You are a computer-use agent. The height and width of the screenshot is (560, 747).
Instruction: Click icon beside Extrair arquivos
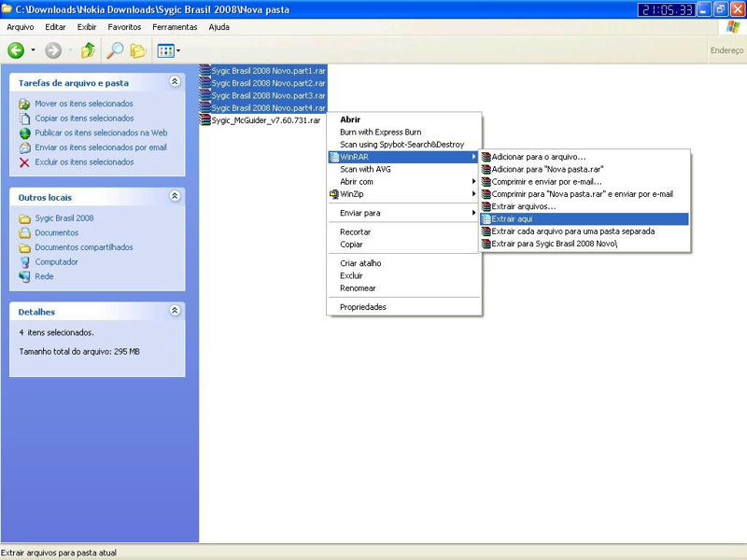[x=486, y=206]
